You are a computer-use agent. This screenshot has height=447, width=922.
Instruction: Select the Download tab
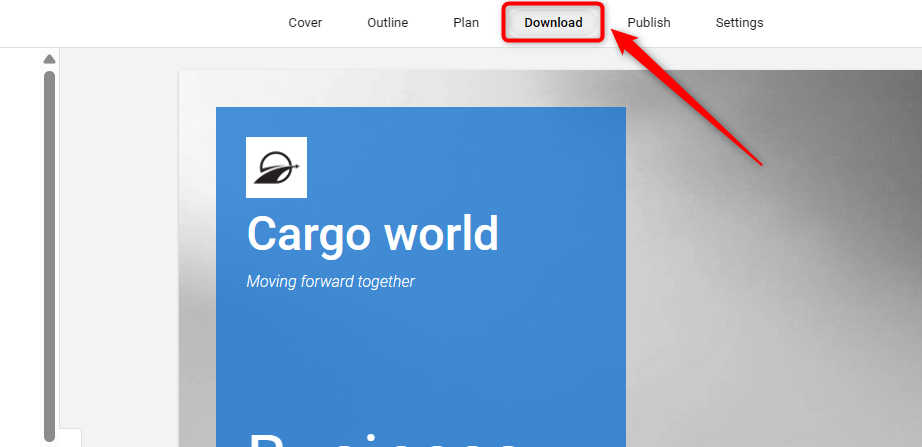click(553, 23)
